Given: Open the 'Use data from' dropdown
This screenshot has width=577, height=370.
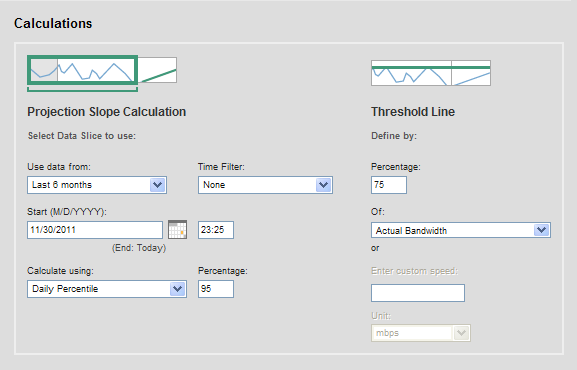Looking at the screenshot, I should [97, 185].
